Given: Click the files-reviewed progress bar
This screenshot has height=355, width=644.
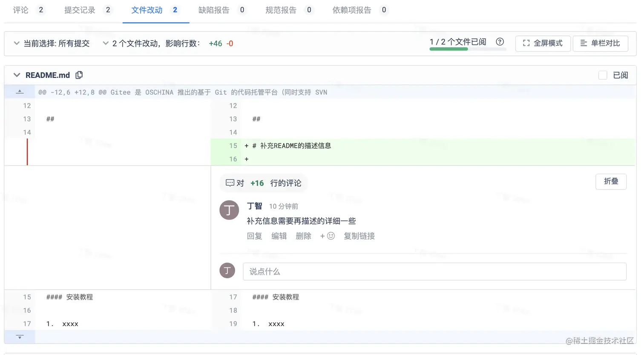Looking at the screenshot, I should click(x=468, y=49).
